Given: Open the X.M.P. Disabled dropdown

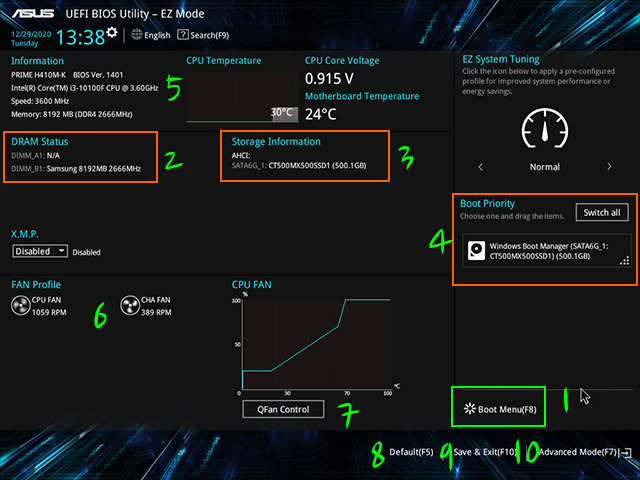Looking at the screenshot, I should pos(40,251).
